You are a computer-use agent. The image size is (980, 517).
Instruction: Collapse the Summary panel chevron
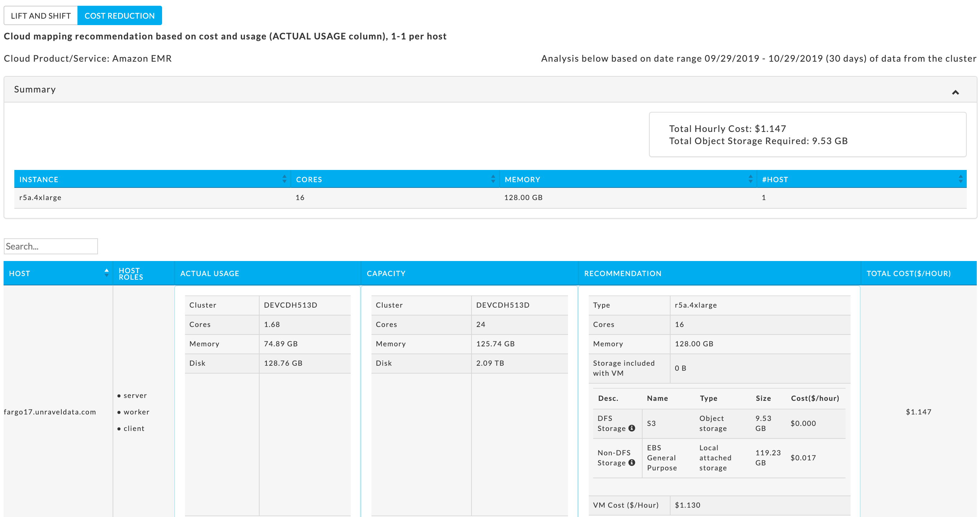click(x=955, y=92)
